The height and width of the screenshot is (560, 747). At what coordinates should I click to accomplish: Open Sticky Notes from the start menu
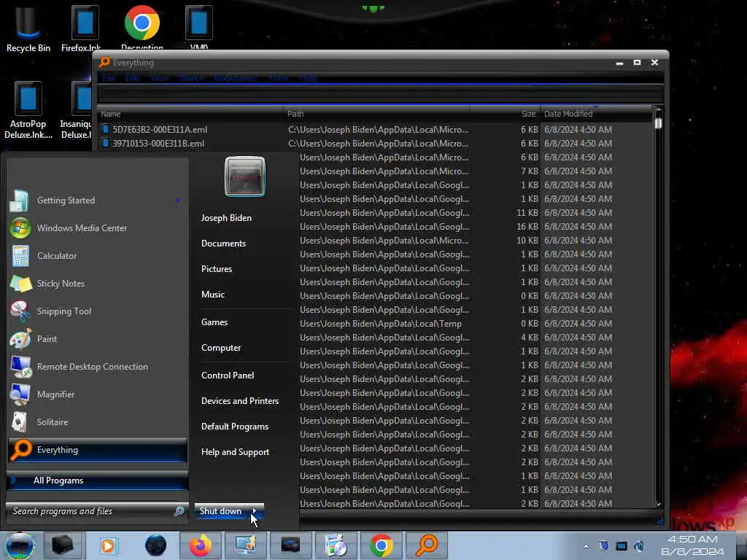click(x=96, y=284)
